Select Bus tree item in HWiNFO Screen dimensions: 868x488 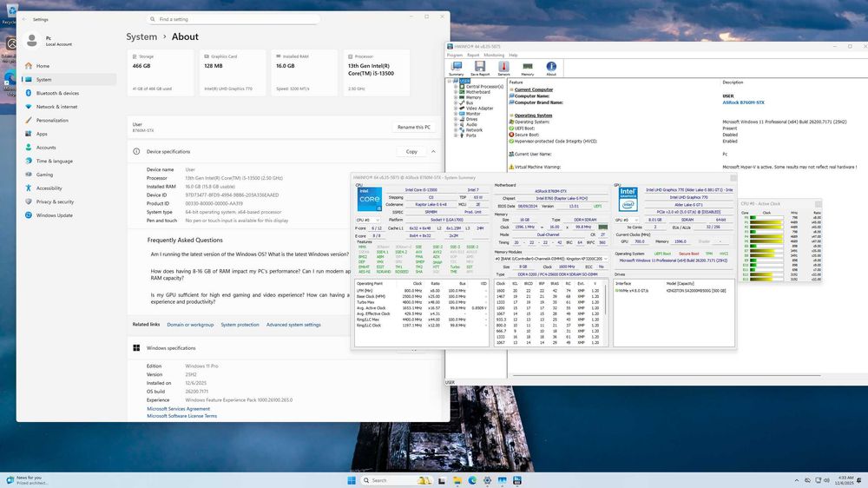coord(470,103)
